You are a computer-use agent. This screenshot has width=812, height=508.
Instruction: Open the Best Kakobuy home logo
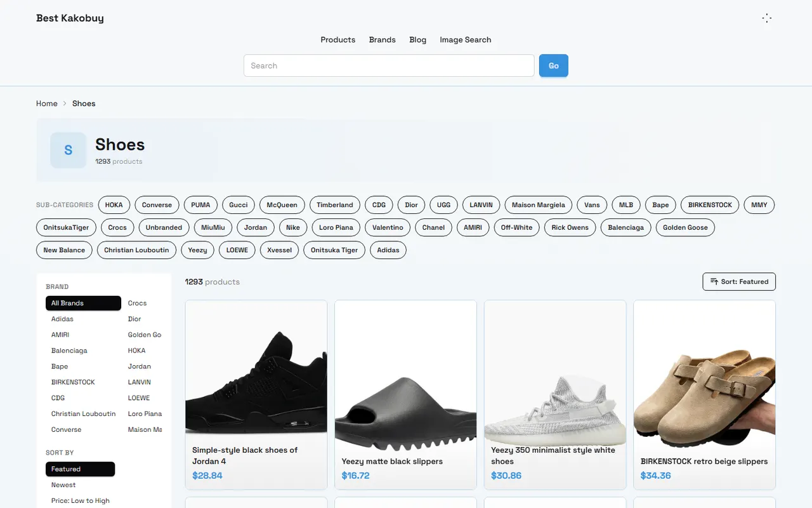pyautogui.click(x=70, y=18)
